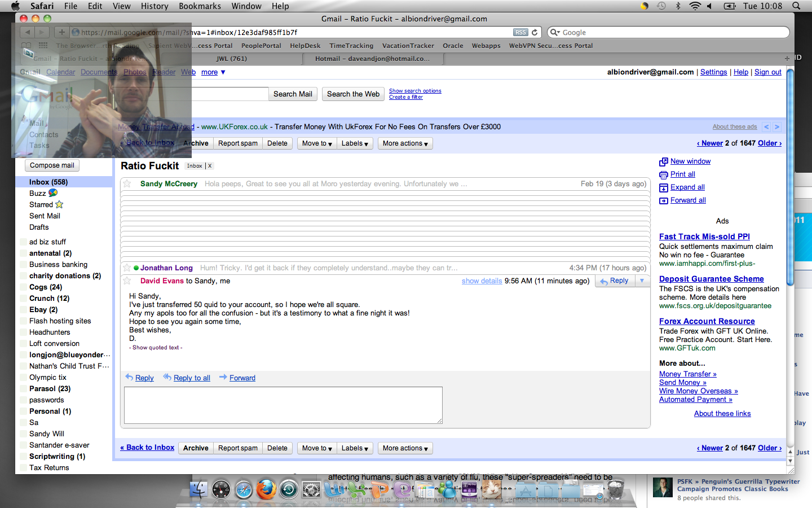Click the Expand all icon
The height and width of the screenshot is (508, 812).
[664, 188]
